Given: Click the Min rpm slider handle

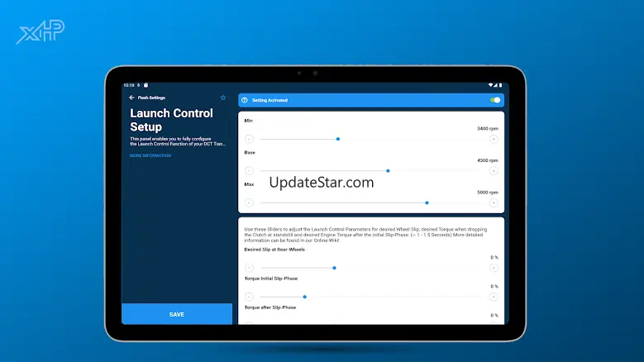Looking at the screenshot, I should [x=338, y=139].
